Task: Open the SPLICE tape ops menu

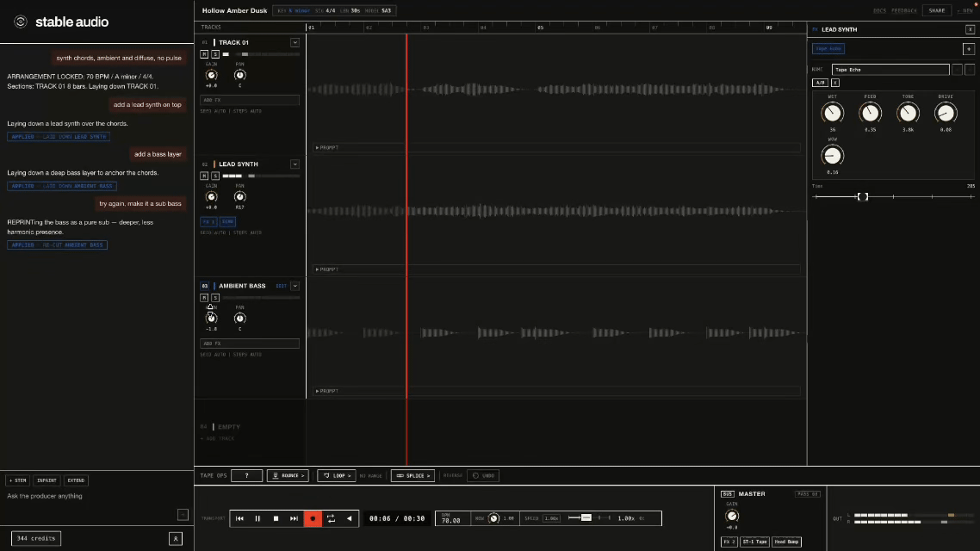Action: coord(412,476)
